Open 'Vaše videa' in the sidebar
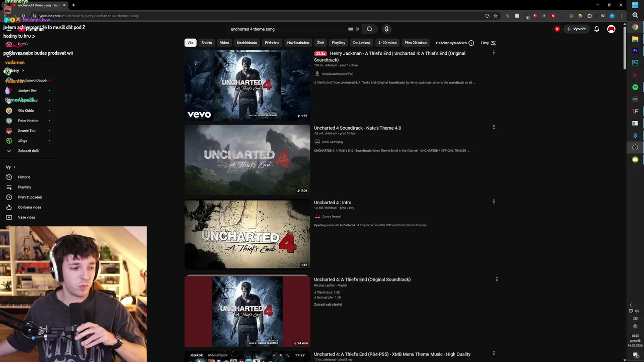Screen dimensions: 644x362 tap(26, 217)
